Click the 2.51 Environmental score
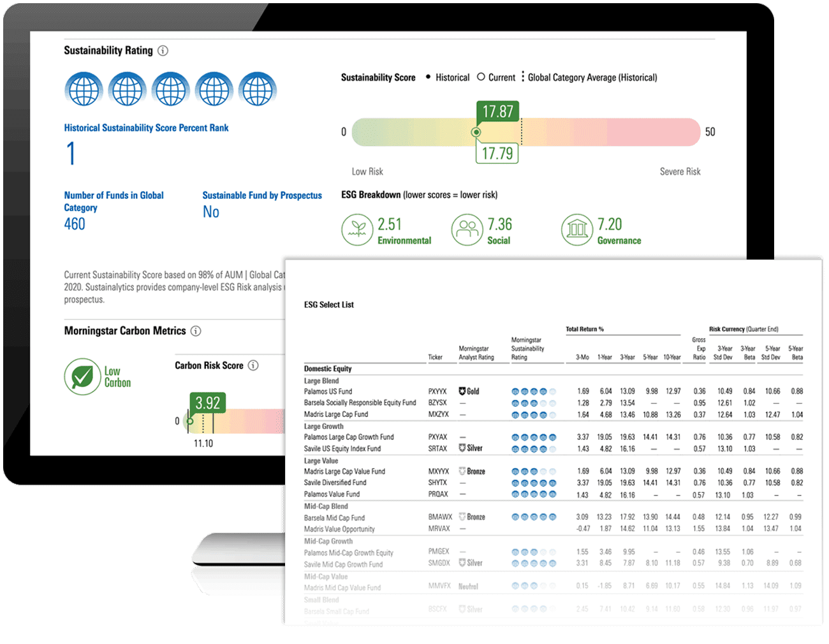The height and width of the screenshot is (644, 829). click(x=390, y=224)
